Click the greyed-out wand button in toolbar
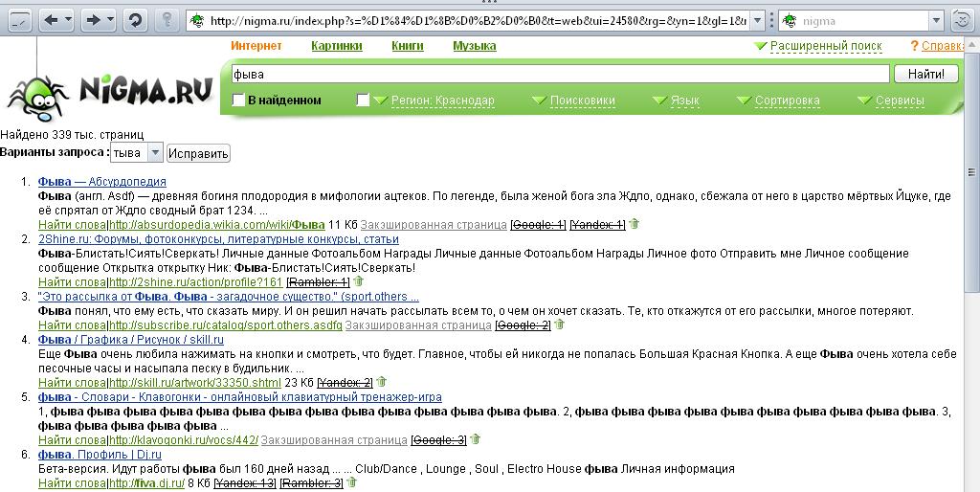Image resolution: width=980 pixels, height=492 pixels. 166,21
